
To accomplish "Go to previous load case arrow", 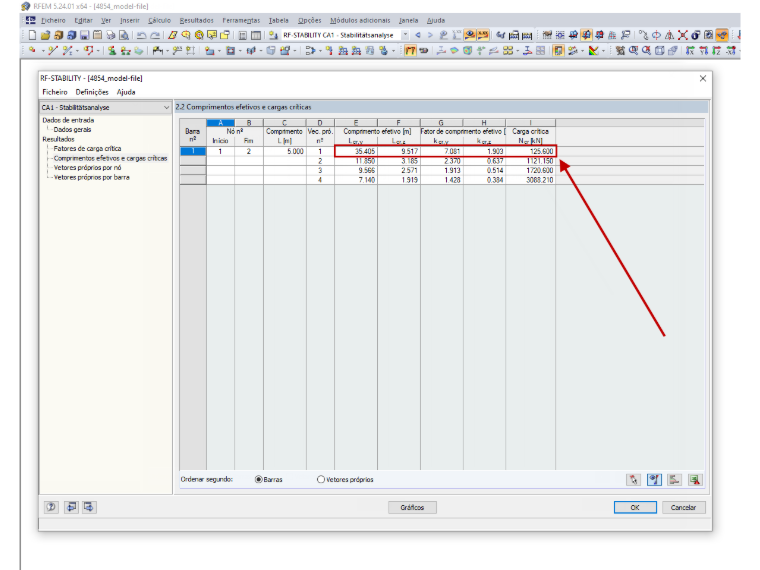I will 418,35.
